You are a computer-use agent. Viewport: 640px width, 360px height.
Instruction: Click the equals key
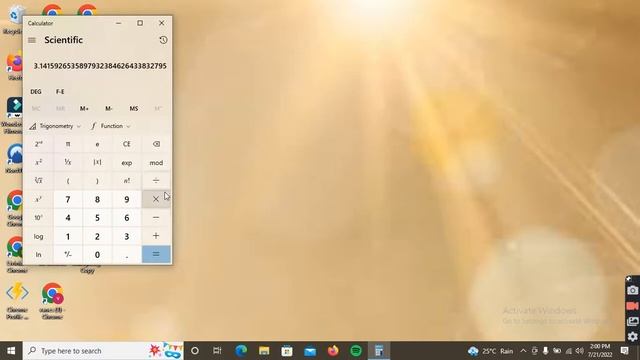pyautogui.click(x=156, y=254)
